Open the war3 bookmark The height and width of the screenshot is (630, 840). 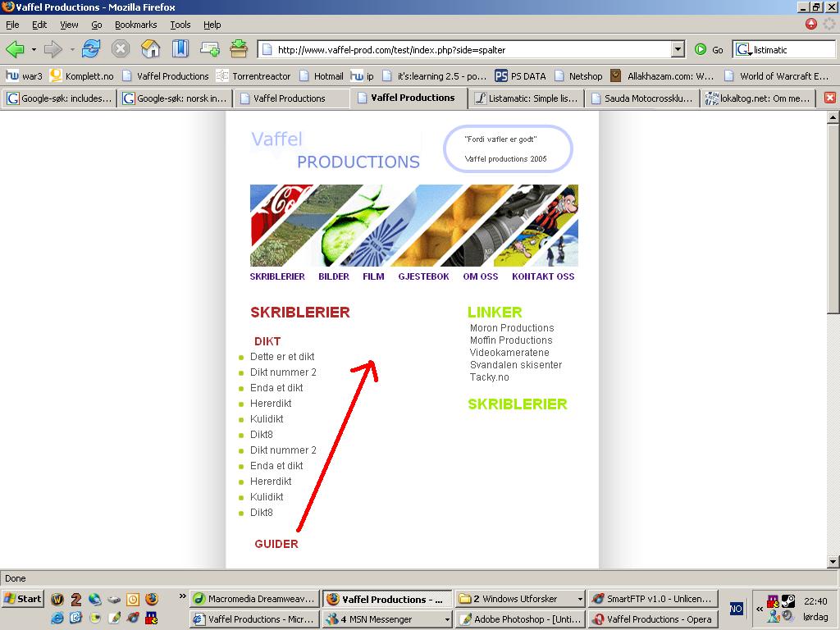24,76
